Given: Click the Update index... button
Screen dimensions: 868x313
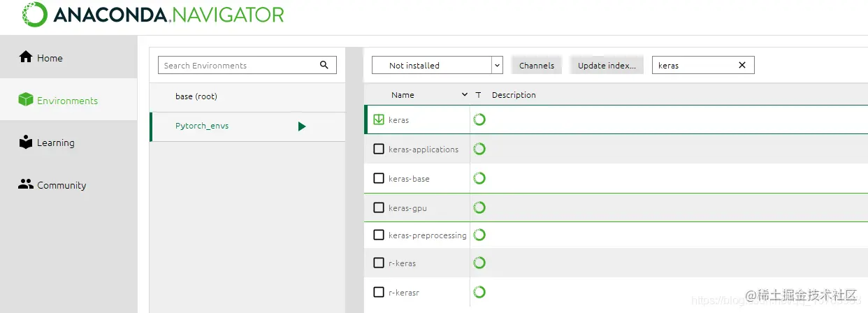Looking at the screenshot, I should [607, 65].
